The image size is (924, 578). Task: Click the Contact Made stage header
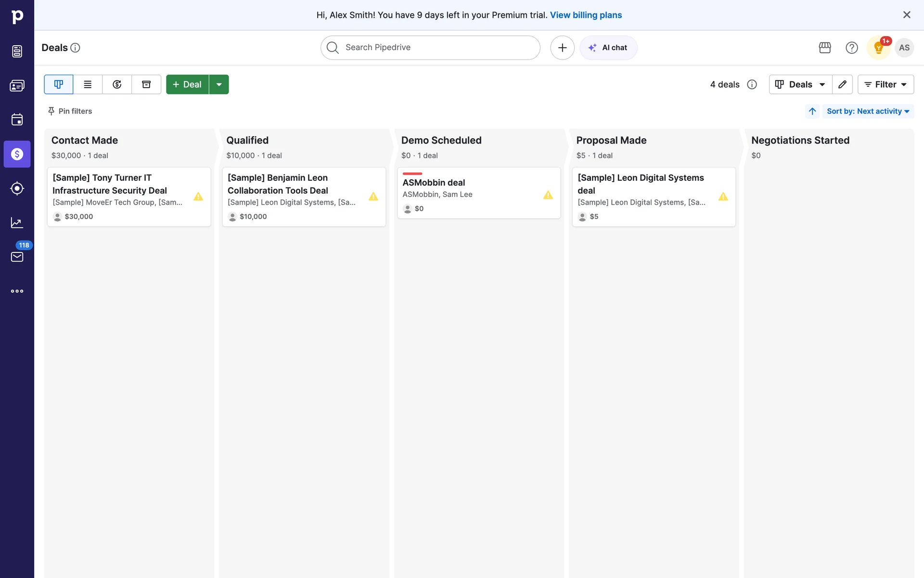click(85, 140)
